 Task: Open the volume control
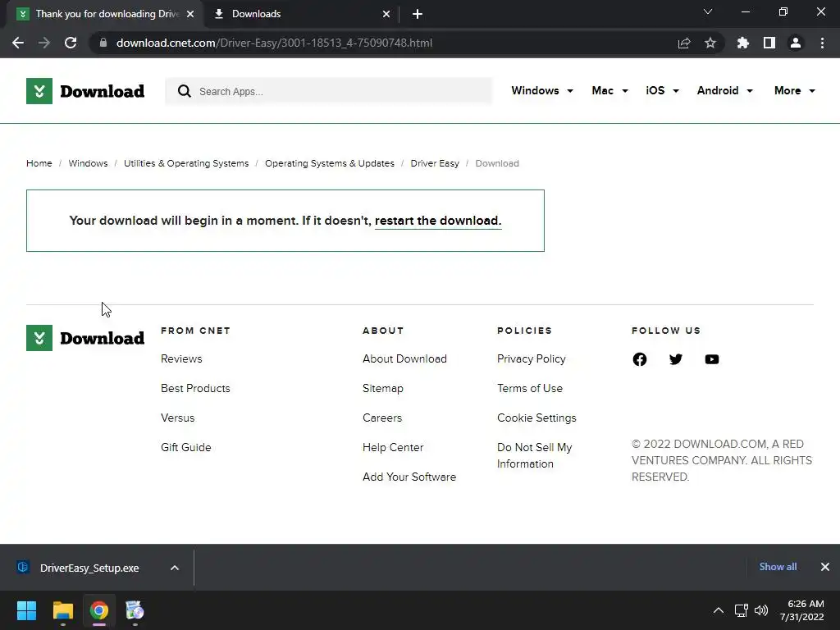pyautogui.click(x=761, y=610)
